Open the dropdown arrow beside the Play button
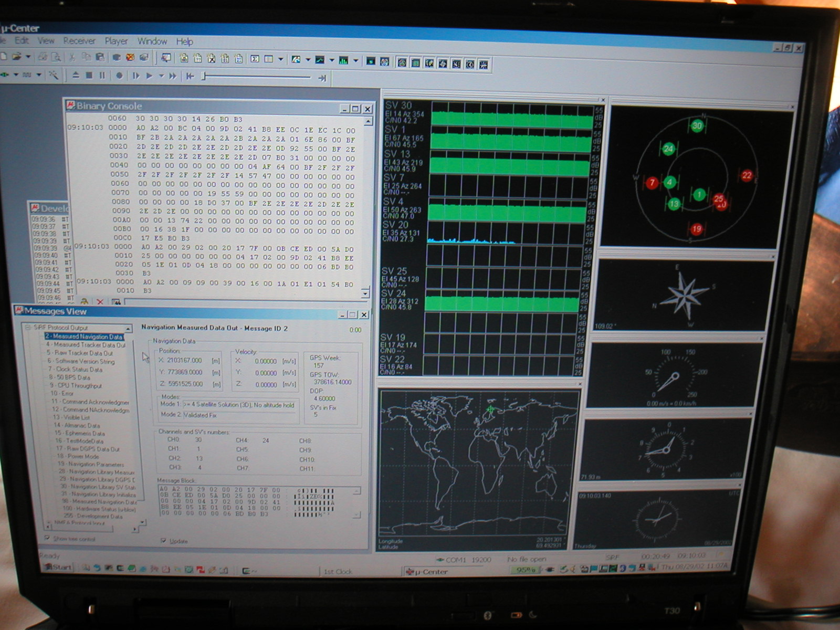Screen dimensions: 840x630 pos(161,76)
